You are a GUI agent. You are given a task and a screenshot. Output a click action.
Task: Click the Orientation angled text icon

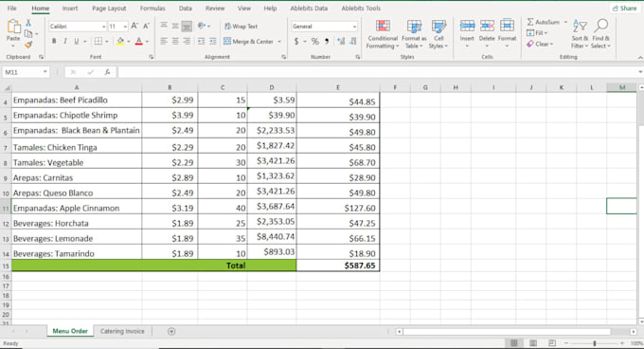click(x=201, y=26)
